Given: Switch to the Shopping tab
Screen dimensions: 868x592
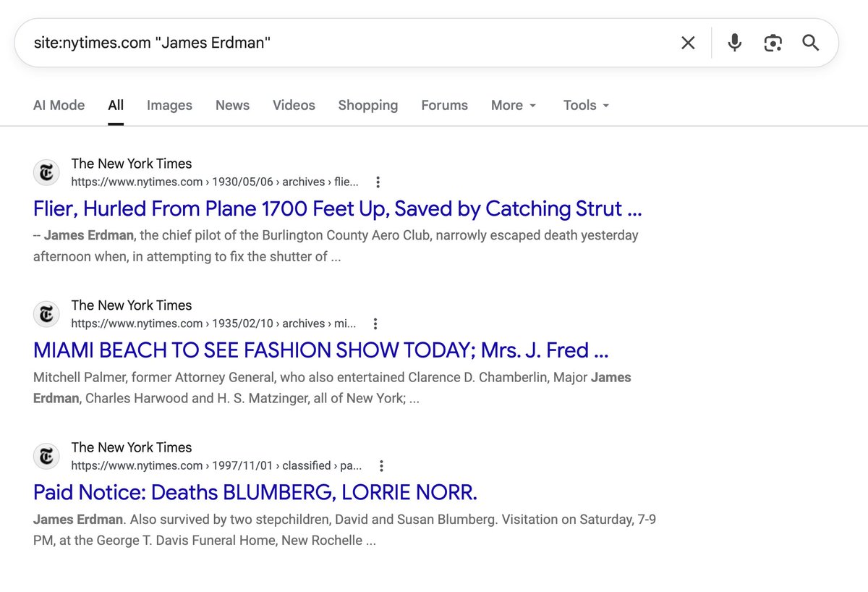Looking at the screenshot, I should (368, 105).
